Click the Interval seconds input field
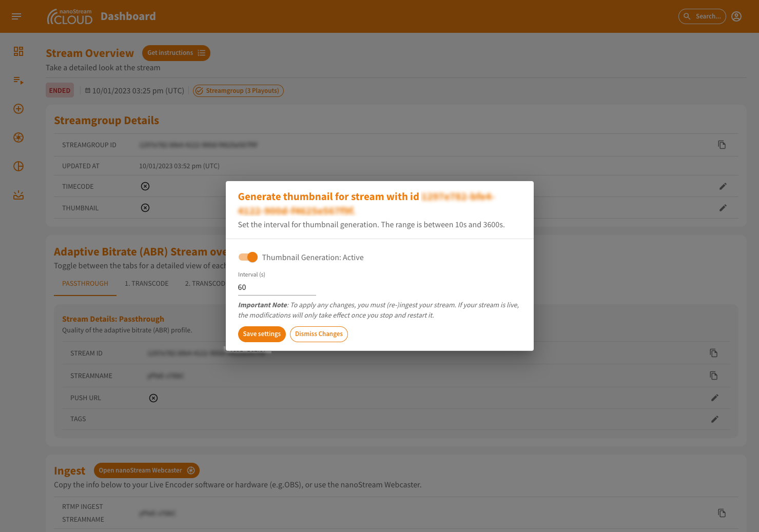This screenshot has width=759, height=532. (277, 287)
